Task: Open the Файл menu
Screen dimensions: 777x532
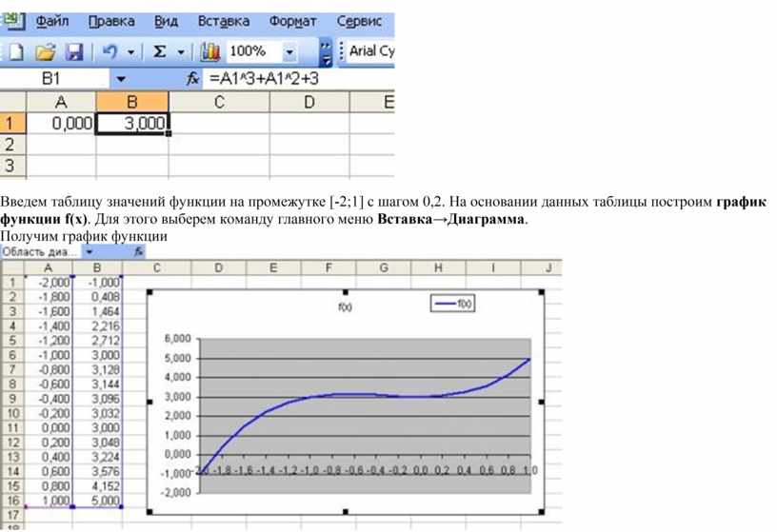Action: (52, 21)
